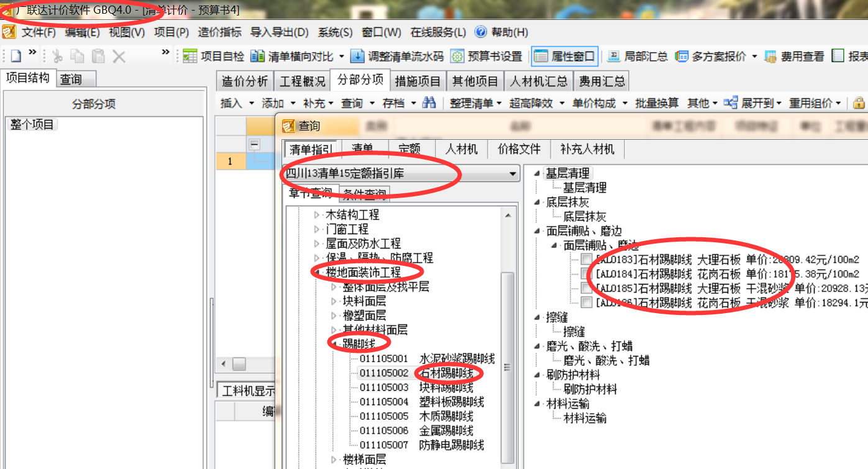Open 四川13清单15定额指引库 combo box

(x=401, y=174)
